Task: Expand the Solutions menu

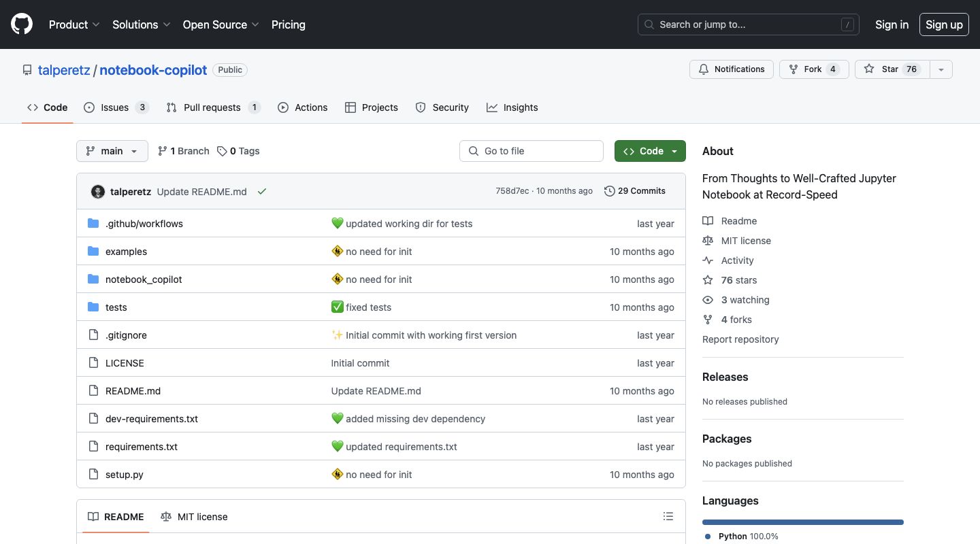Action: pyautogui.click(x=142, y=24)
